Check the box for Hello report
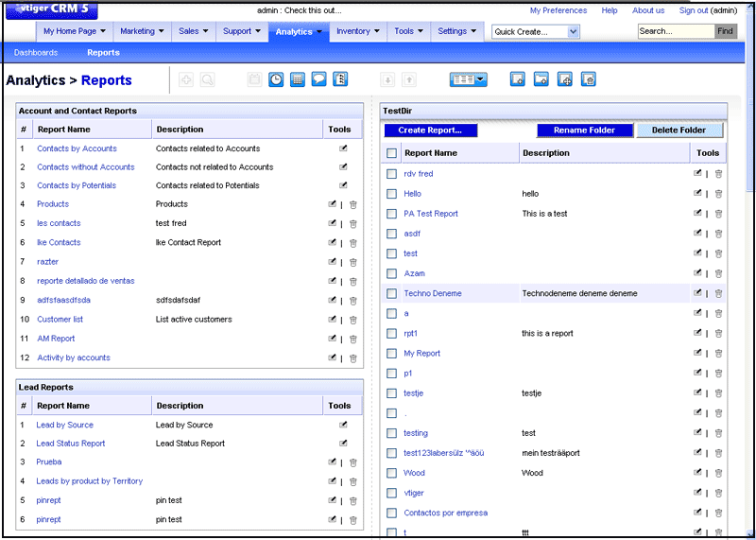 [391, 194]
